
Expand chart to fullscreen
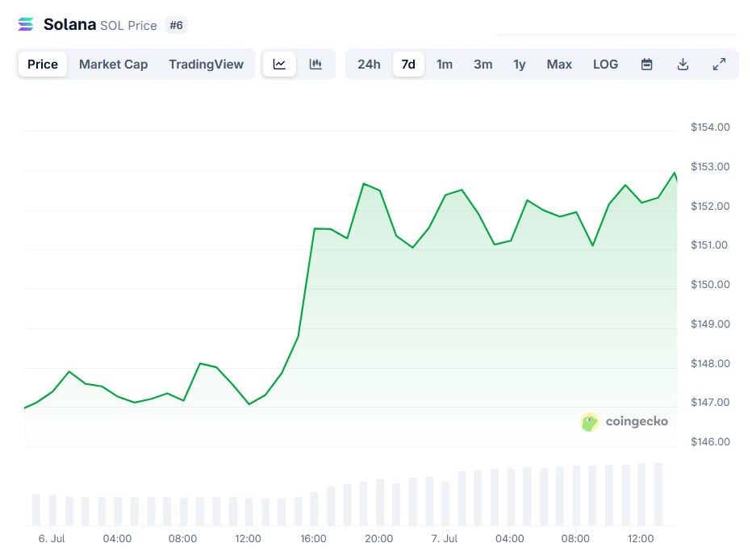(x=719, y=65)
